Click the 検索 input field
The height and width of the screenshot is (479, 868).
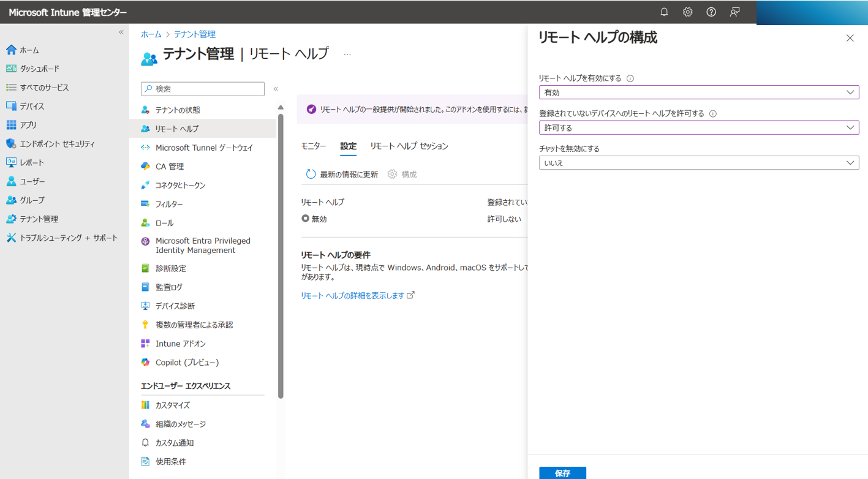pyautogui.click(x=203, y=89)
